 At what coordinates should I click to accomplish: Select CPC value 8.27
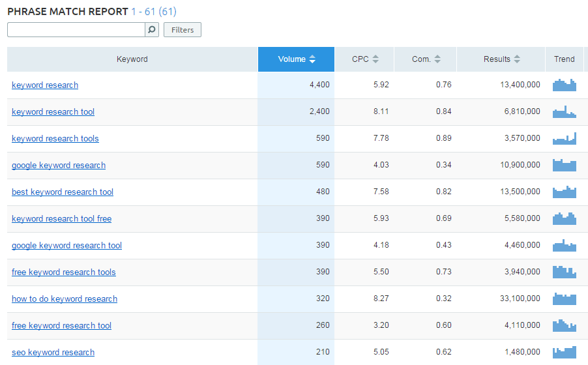coord(381,299)
